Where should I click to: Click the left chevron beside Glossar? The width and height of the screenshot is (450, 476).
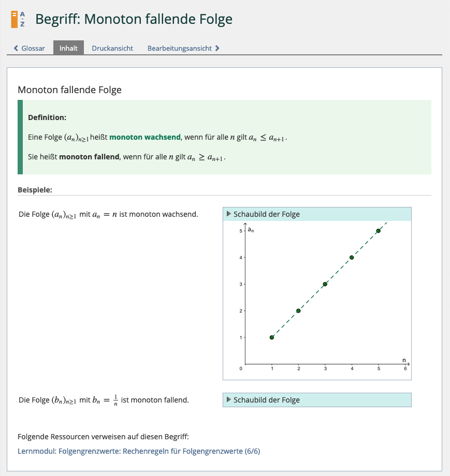pyautogui.click(x=16, y=49)
